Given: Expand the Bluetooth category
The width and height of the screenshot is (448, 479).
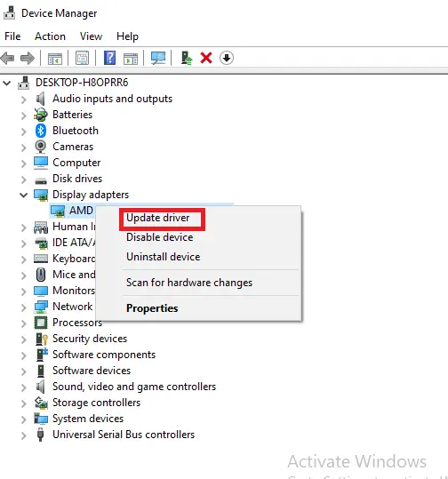Looking at the screenshot, I should pyautogui.click(x=23, y=132).
